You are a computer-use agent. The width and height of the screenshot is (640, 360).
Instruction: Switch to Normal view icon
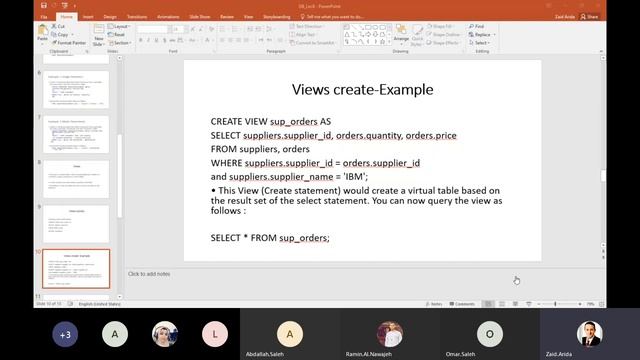coord(488,304)
